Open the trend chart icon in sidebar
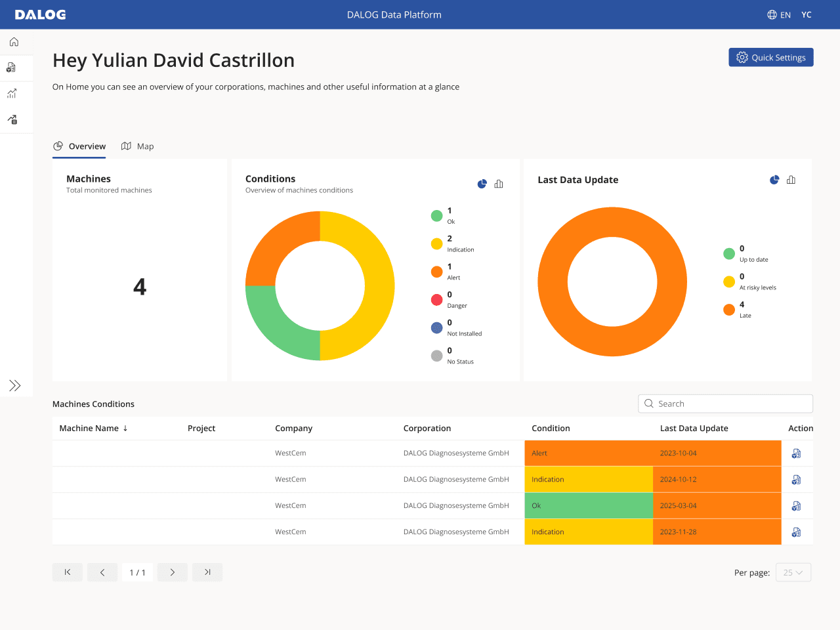 pyautogui.click(x=12, y=94)
